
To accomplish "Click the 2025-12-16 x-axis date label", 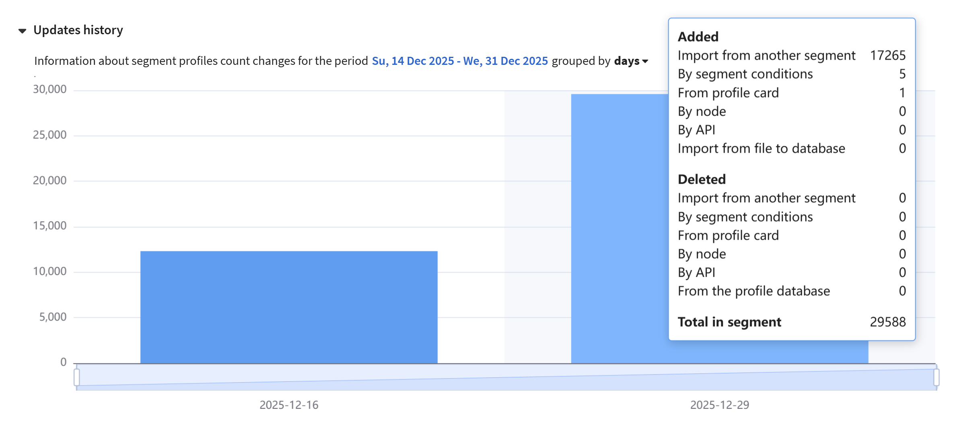I will [288, 405].
